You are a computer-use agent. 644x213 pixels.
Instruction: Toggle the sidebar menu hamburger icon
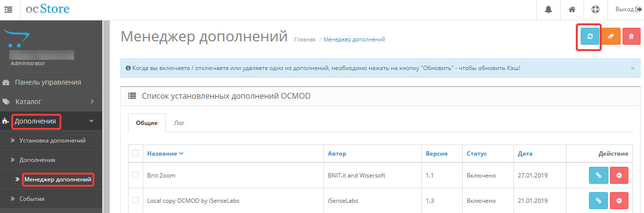[8, 9]
